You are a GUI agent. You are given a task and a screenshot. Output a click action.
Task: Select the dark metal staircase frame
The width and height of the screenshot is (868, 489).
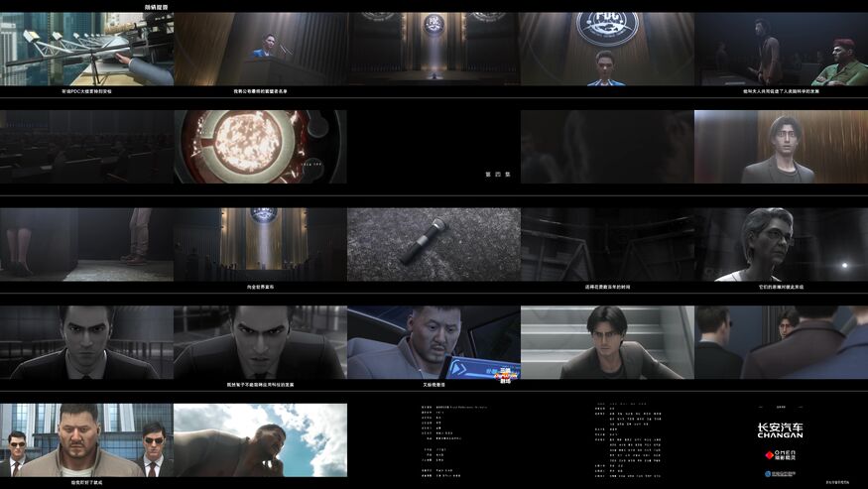pos(607,244)
